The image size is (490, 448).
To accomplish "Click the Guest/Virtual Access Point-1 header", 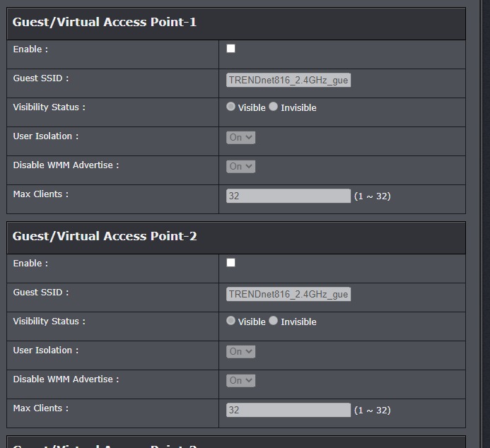I will click(105, 22).
